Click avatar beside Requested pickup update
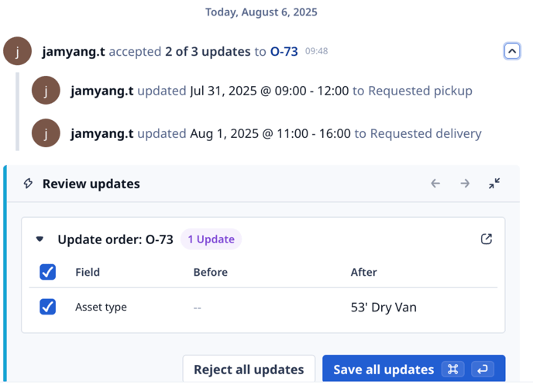Viewport: 533px width, 392px height. coord(46,90)
